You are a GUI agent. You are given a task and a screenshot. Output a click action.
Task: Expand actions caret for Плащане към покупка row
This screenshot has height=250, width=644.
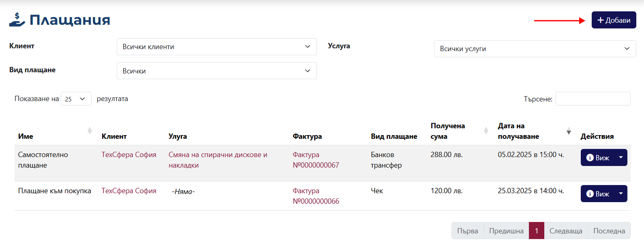(621, 194)
